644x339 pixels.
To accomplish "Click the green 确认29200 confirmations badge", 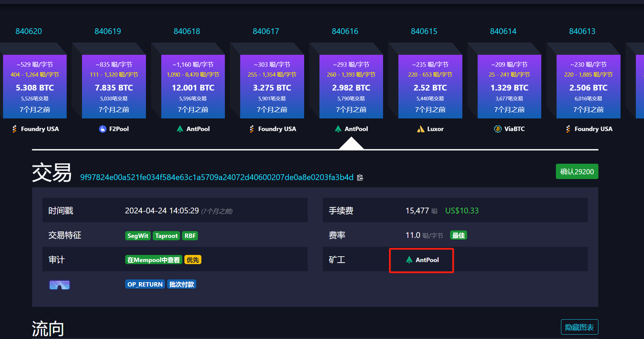I will [577, 172].
